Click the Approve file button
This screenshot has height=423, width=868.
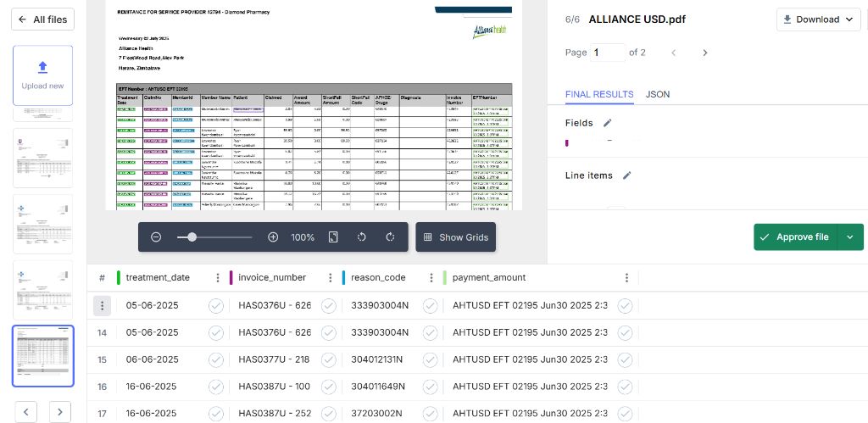[x=795, y=237]
